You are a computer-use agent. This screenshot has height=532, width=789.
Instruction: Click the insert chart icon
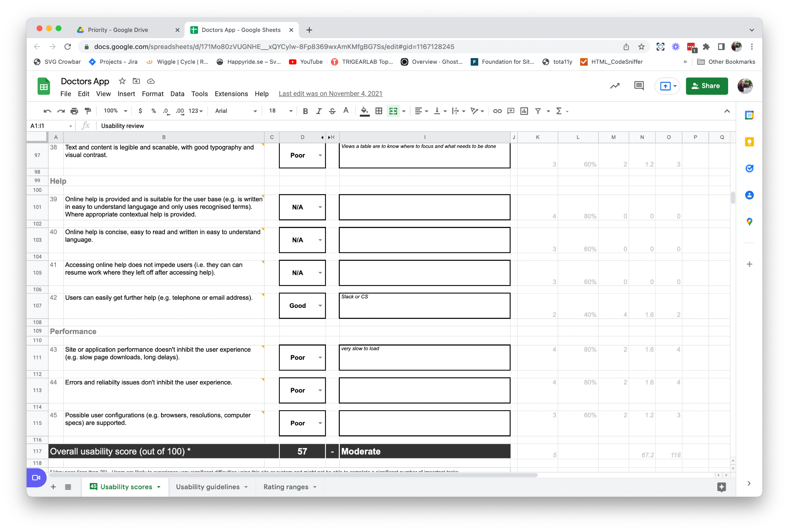[x=524, y=111]
